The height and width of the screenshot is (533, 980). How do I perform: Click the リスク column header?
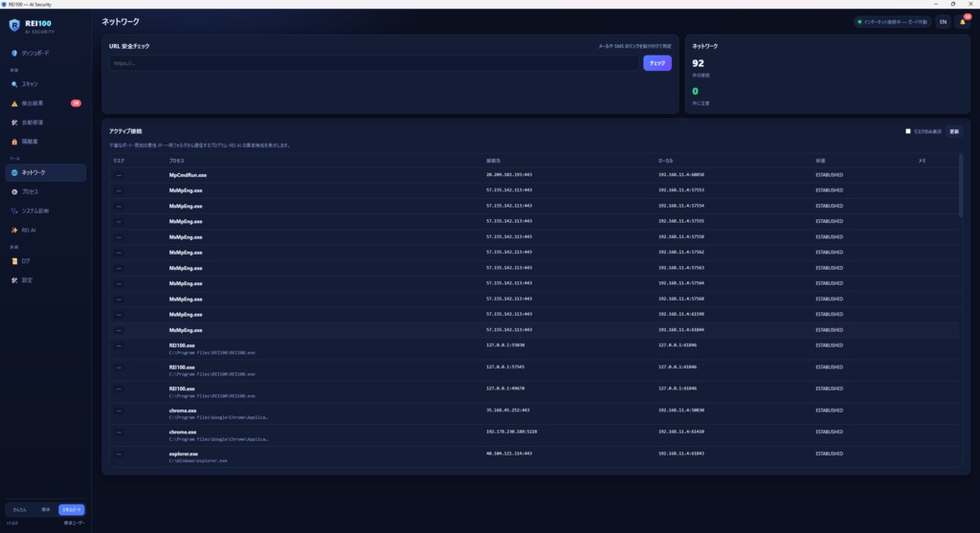119,161
